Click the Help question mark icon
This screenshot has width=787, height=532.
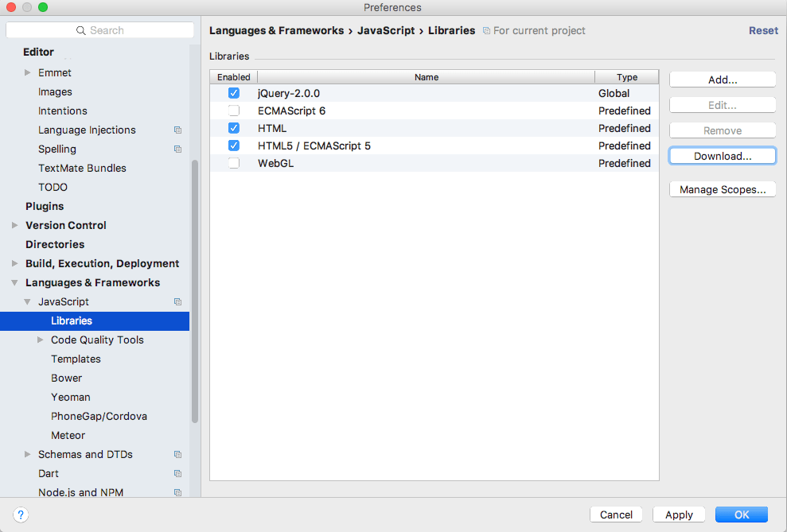(21, 515)
